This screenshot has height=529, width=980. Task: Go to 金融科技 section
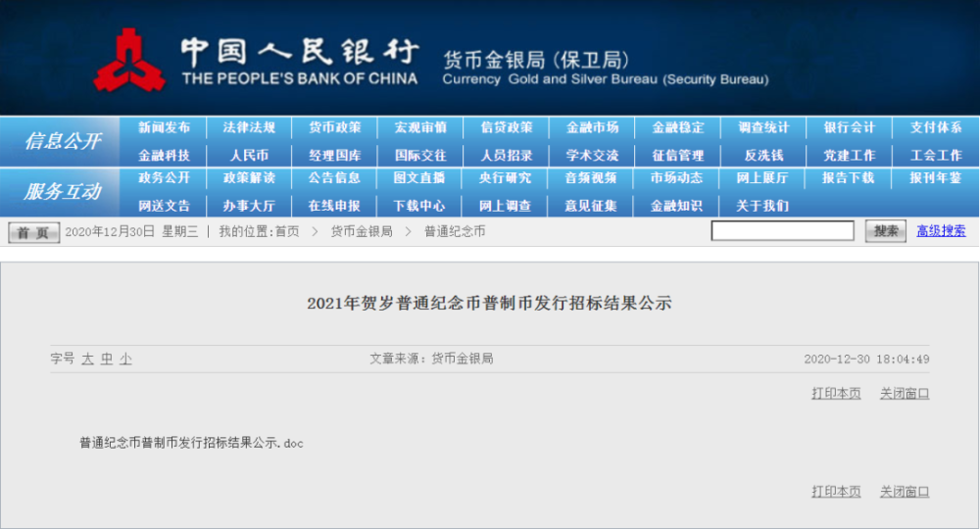pos(164,156)
